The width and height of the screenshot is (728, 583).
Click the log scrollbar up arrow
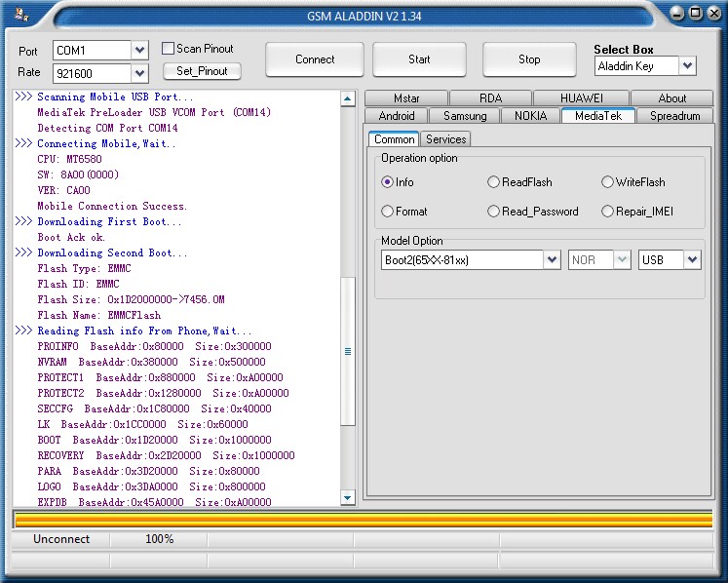348,98
